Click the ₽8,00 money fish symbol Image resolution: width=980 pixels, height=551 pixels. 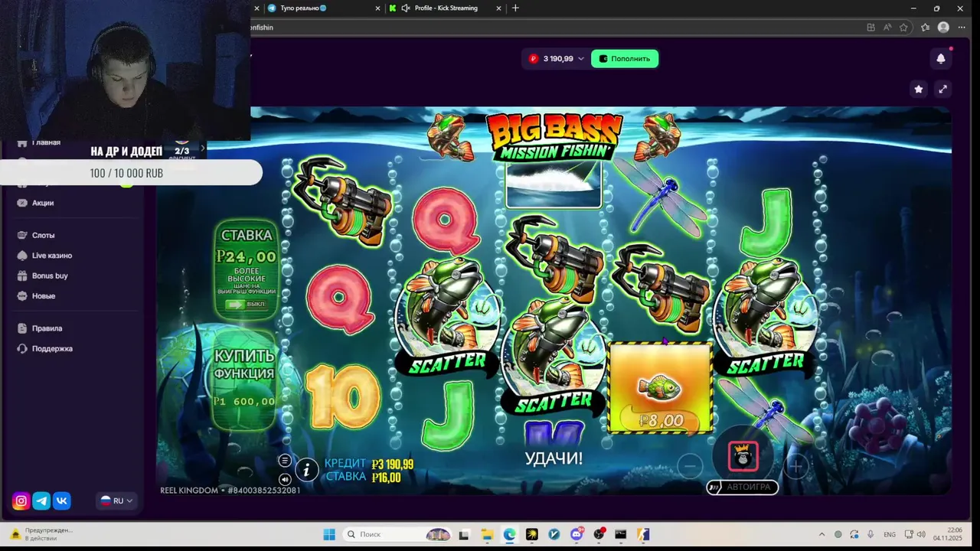point(661,387)
